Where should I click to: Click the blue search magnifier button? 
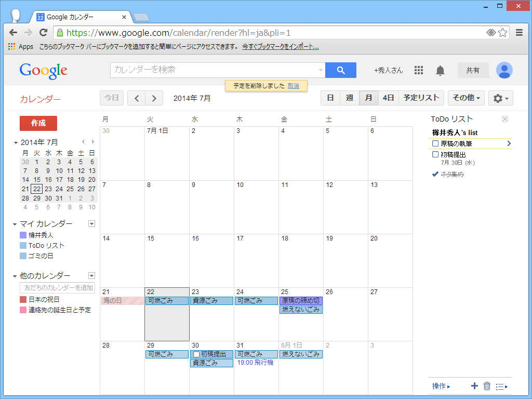click(x=341, y=70)
